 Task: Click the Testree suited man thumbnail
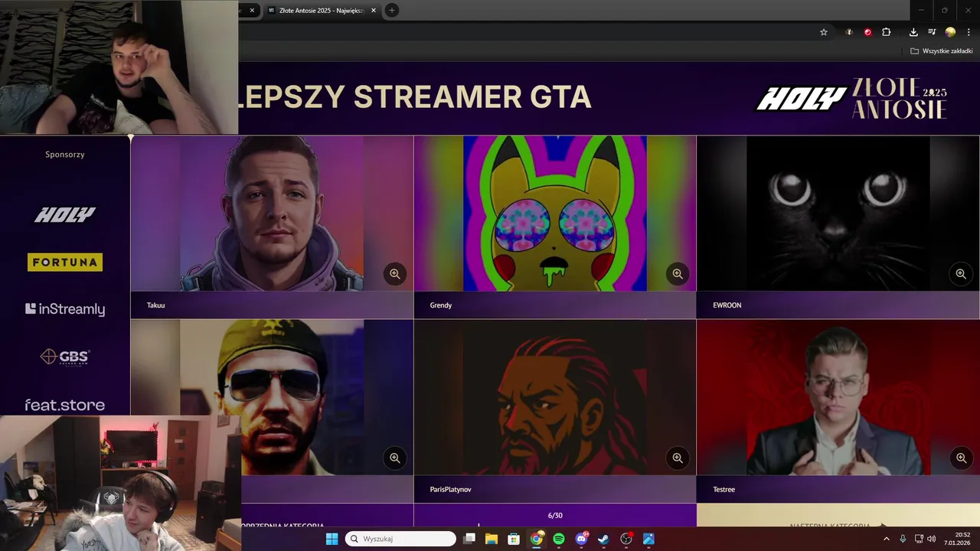(x=838, y=397)
